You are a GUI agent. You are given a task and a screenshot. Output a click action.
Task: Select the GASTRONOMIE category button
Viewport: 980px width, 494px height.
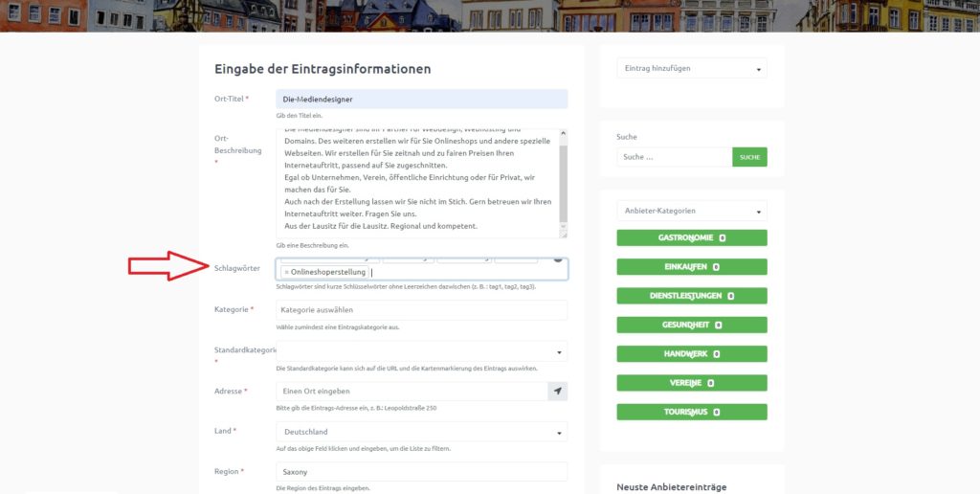(x=691, y=237)
